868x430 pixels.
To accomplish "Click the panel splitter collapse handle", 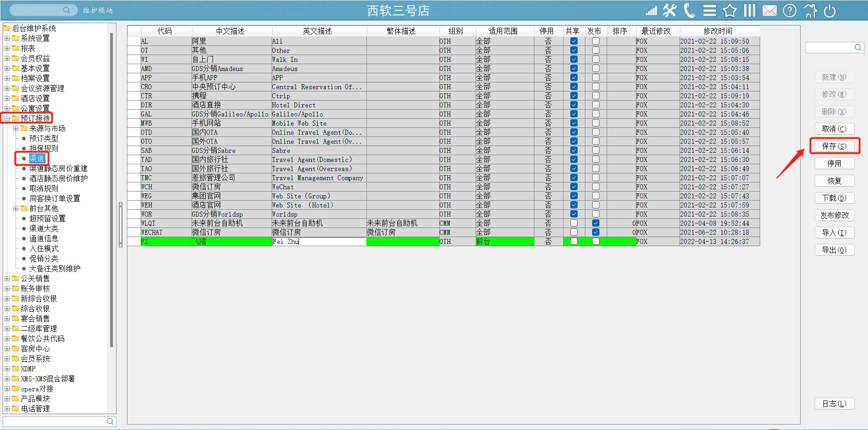I will [x=121, y=225].
